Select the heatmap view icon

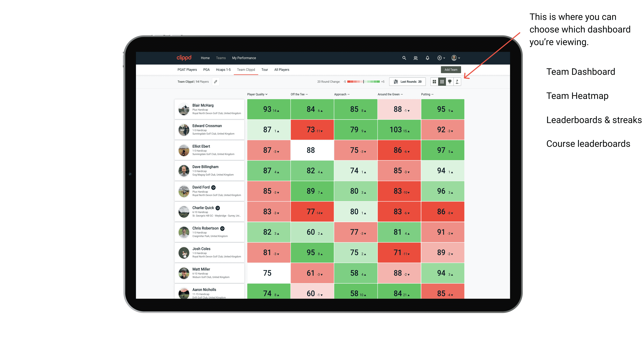pyautogui.click(x=441, y=83)
